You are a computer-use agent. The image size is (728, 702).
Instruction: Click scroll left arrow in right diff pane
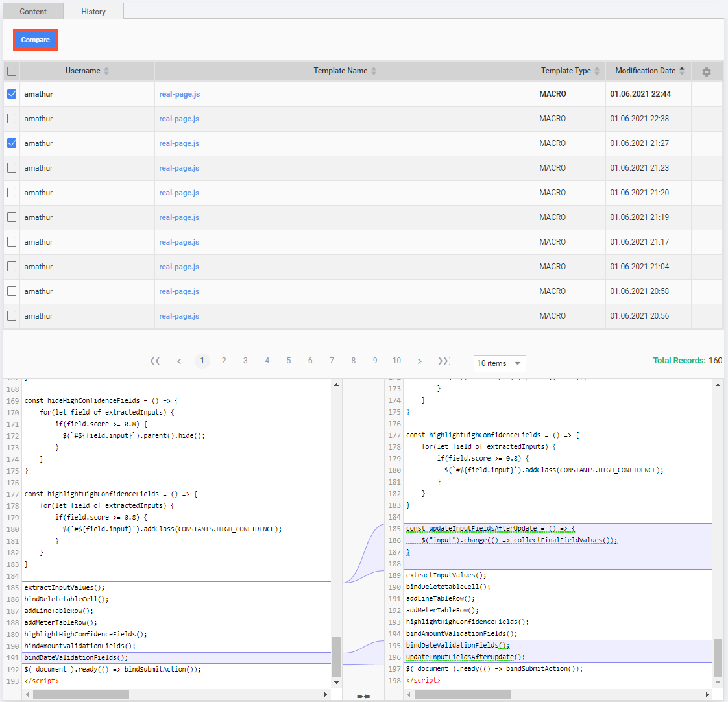pos(409,695)
